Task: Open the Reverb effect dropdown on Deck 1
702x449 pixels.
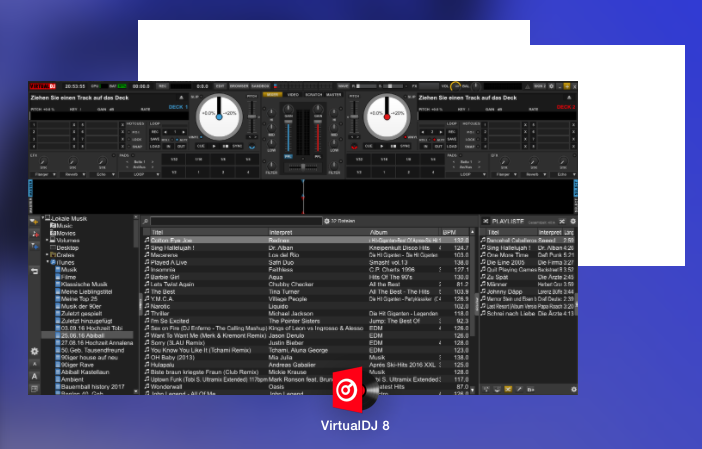Action: coord(73,175)
